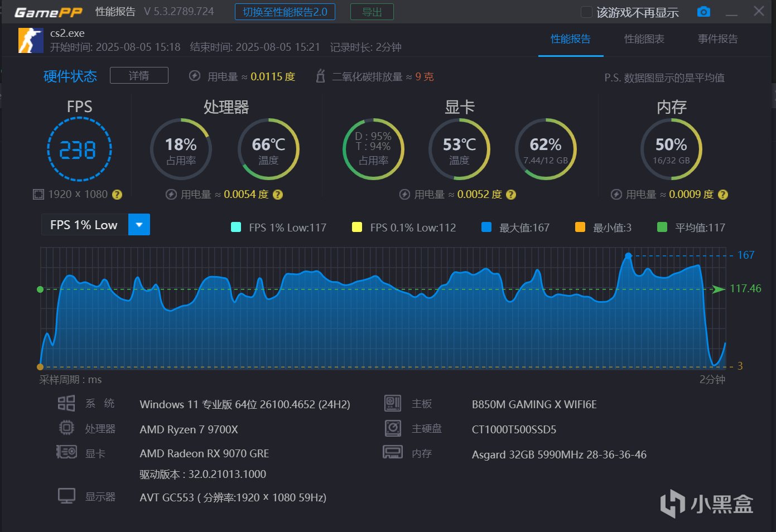Click the graphics card power usage icon
This screenshot has height=532, width=776.
coord(404,194)
